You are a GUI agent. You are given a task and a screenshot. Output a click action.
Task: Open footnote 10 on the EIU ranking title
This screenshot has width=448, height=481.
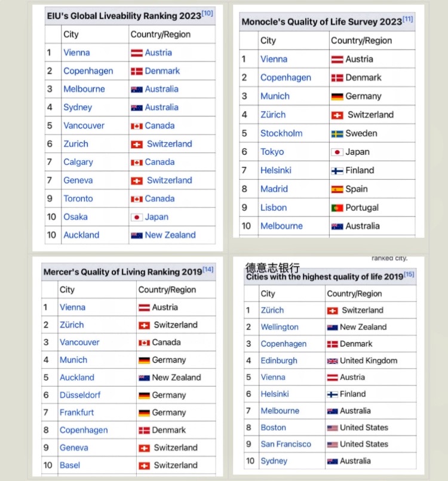pos(207,13)
